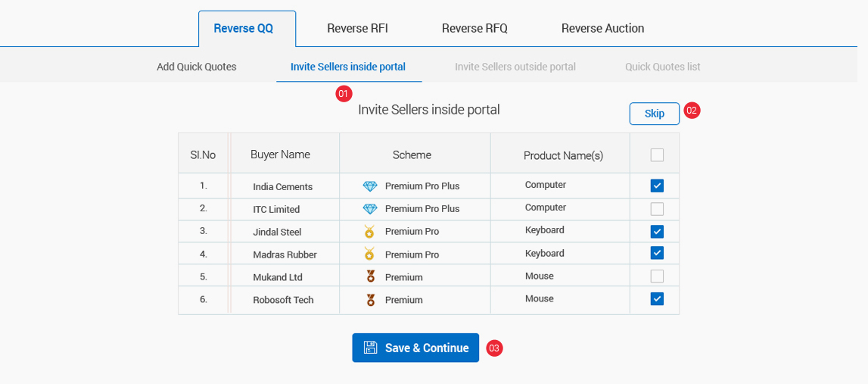
Task: Check the ITC Limited checkbox
Action: pyautogui.click(x=657, y=208)
